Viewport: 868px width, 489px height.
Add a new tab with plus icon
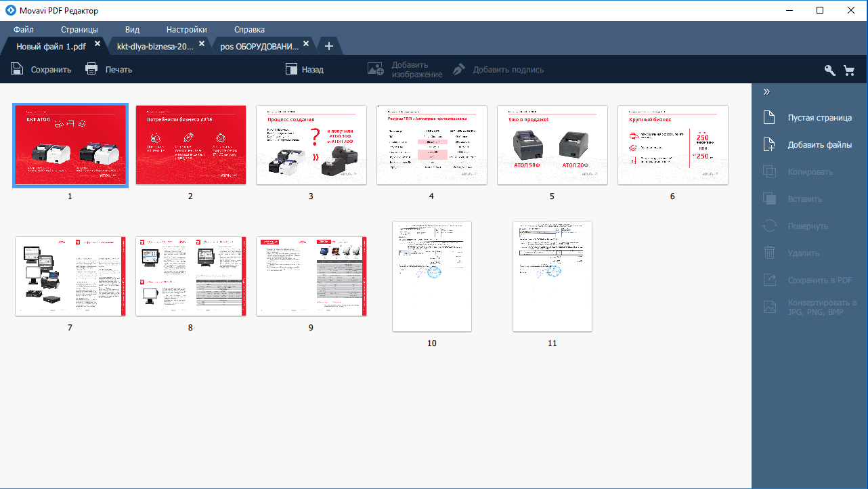(329, 46)
